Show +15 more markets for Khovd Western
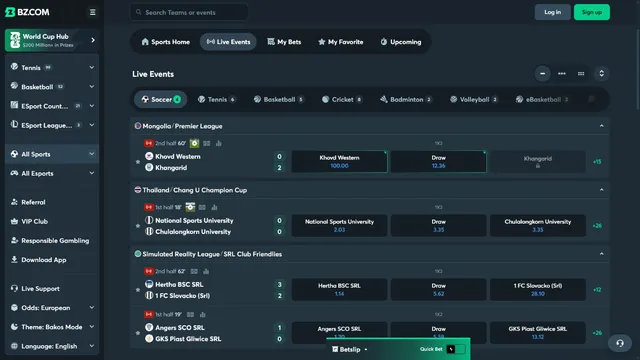Screen dimensions: 640x360 pos(597,162)
